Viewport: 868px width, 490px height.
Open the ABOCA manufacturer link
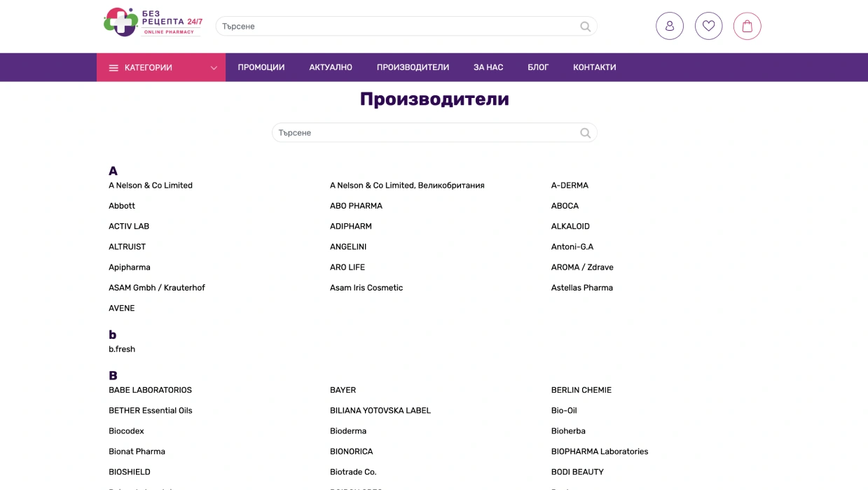pyautogui.click(x=565, y=206)
